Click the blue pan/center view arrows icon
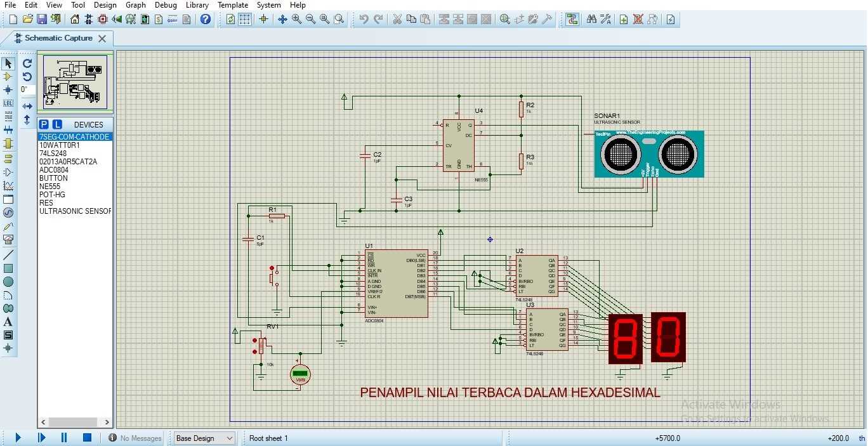 (x=283, y=19)
